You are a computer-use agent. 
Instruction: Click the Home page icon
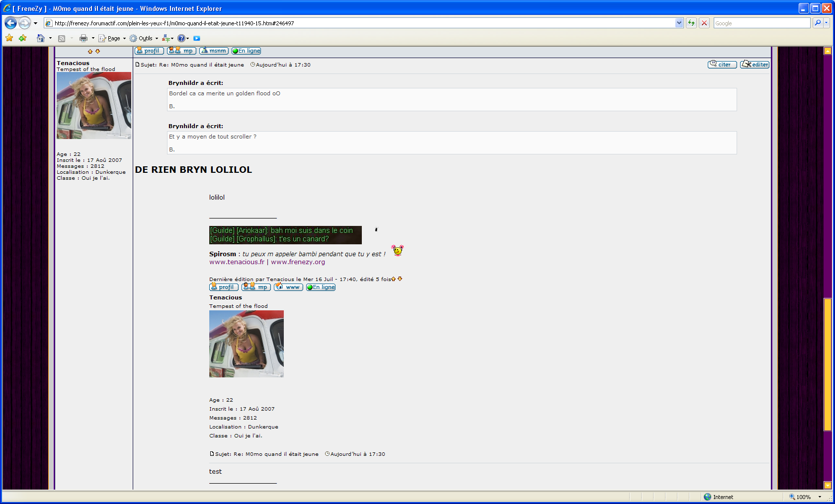41,38
